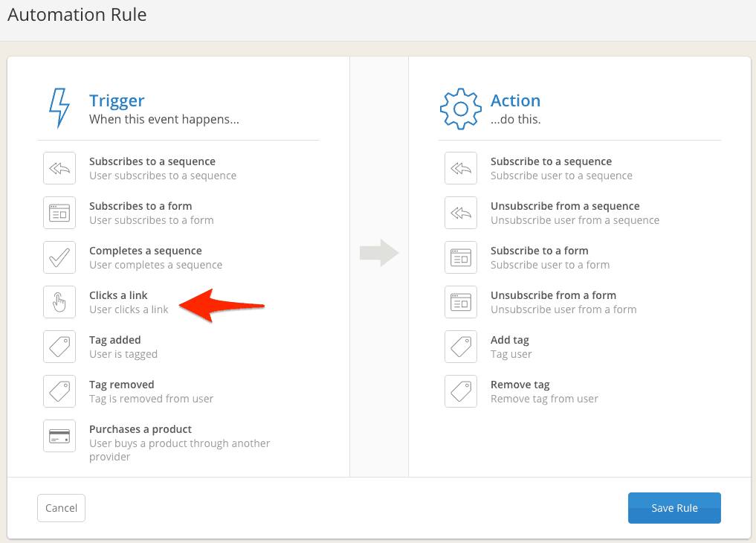Select the Subscribes to a form trigger icon
This screenshot has width=756, height=543.
59,213
